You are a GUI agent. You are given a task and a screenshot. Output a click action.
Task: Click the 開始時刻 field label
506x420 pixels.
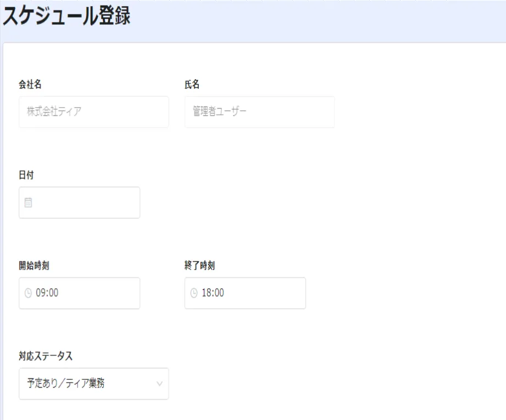coord(35,266)
